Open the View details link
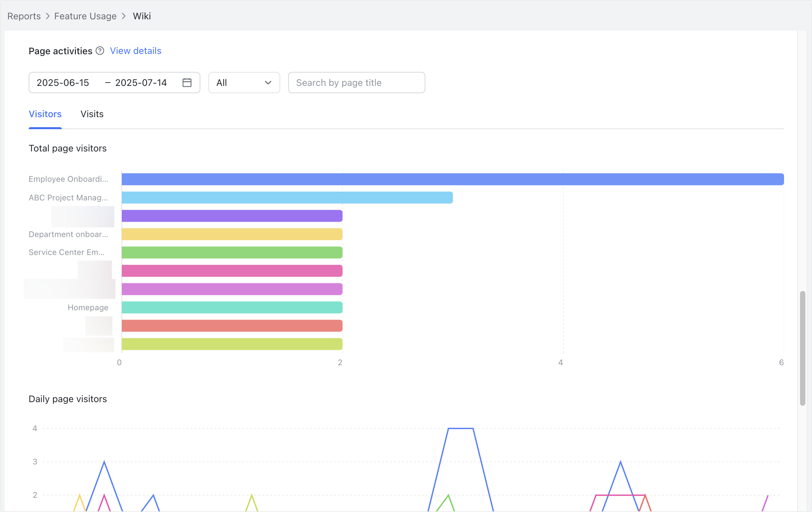The height and width of the screenshot is (512, 812). pyautogui.click(x=135, y=51)
